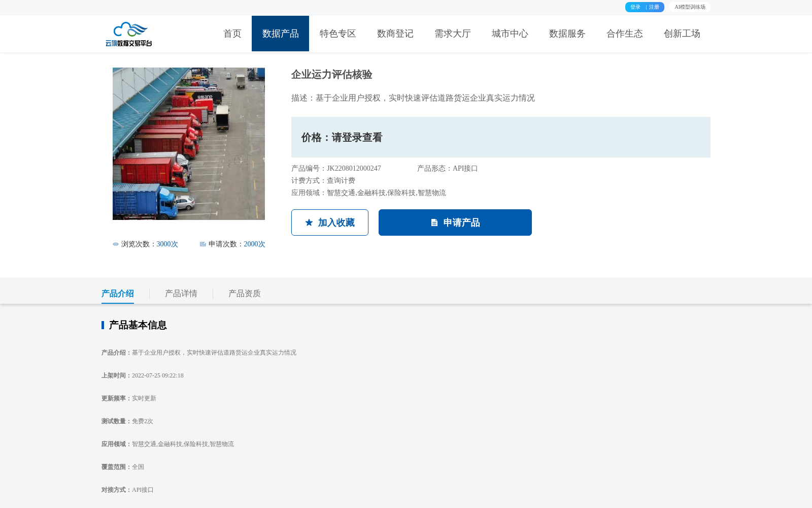Screen dimensions: 812x508
Task: Open the 数商登记 menu item
Action: (395, 34)
